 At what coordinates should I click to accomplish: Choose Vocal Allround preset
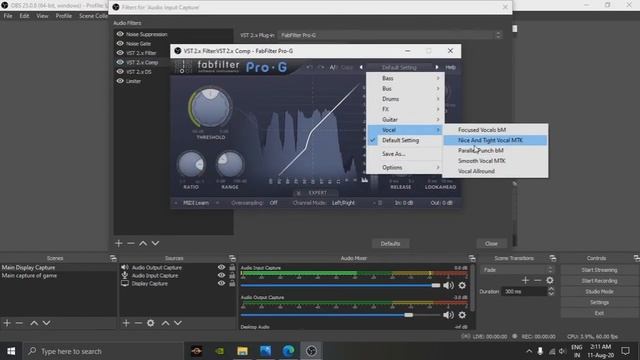(x=496, y=171)
